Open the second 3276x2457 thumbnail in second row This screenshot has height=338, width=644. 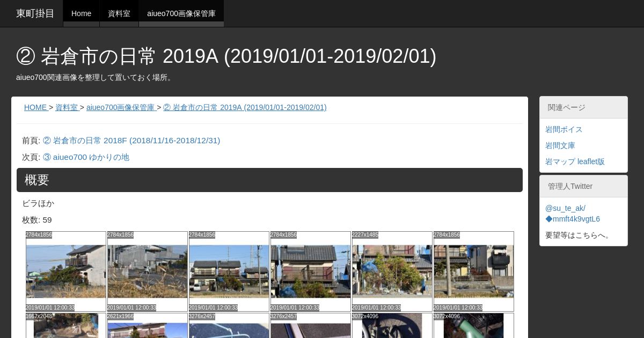311,326
